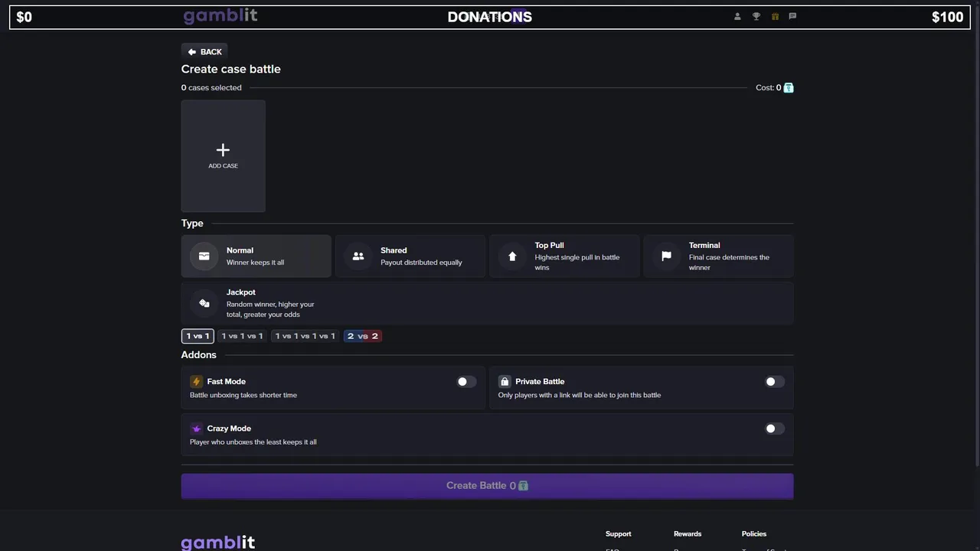980x551 pixels.
Task: Choose the 1 vs 1 player format
Action: tap(198, 336)
